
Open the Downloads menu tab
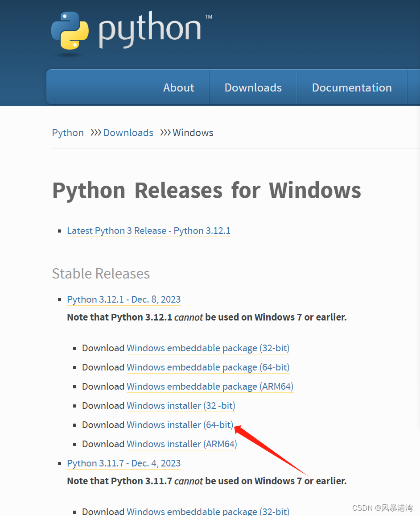tap(253, 87)
